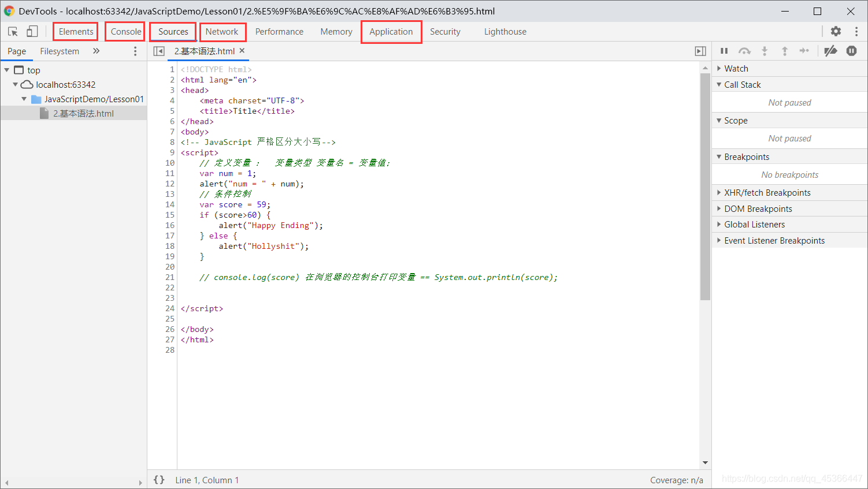Image resolution: width=868 pixels, height=489 pixels.
Task: Open the Memory tab
Action: pos(336,32)
